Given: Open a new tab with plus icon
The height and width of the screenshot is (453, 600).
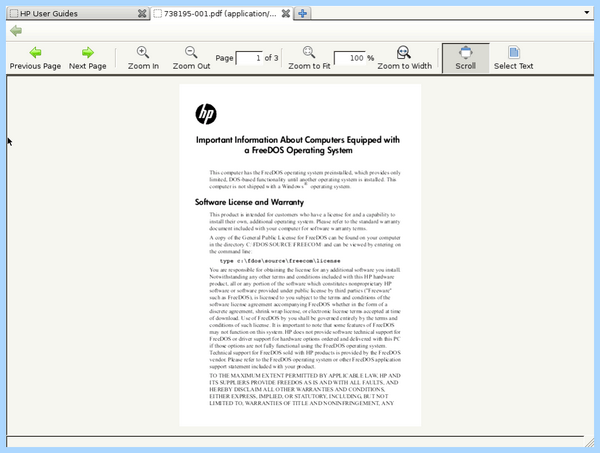Looking at the screenshot, I should coord(302,13).
